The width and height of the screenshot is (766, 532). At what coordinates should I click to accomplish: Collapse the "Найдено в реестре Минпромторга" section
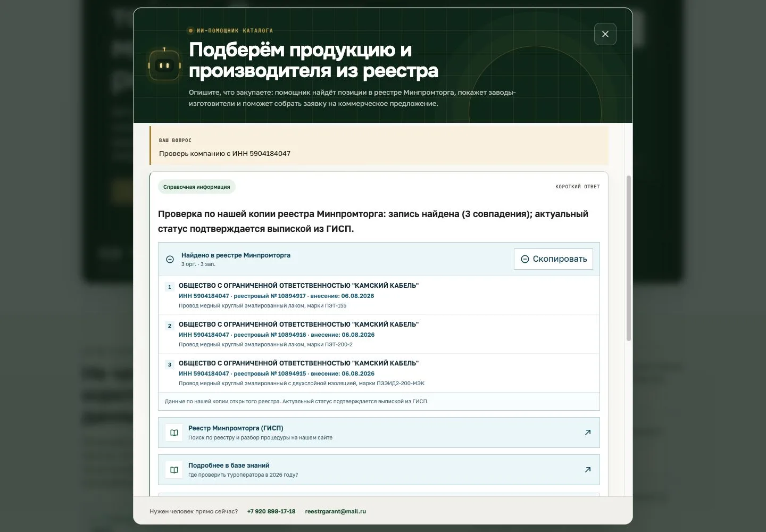click(x=170, y=259)
